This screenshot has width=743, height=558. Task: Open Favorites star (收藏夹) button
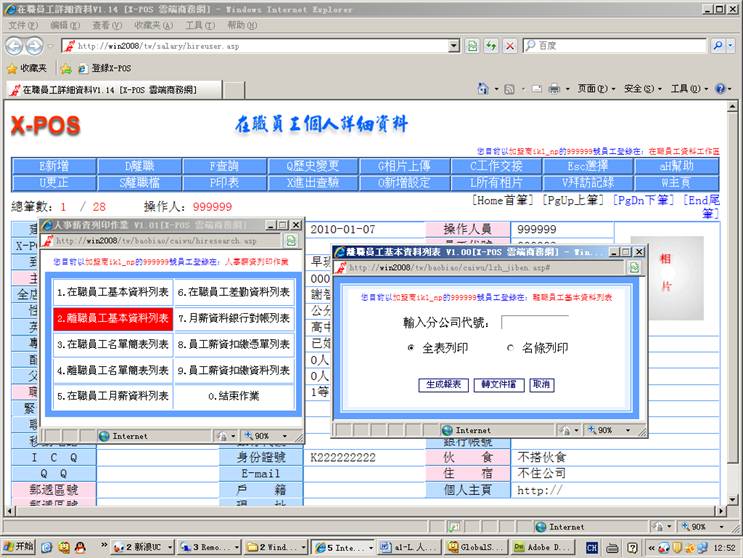pos(27,68)
